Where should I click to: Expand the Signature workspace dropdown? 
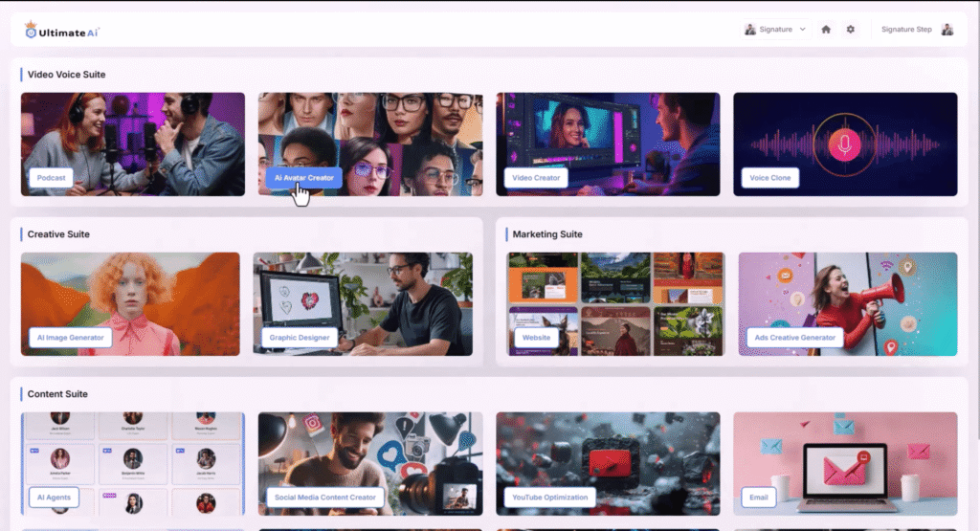tap(776, 30)
